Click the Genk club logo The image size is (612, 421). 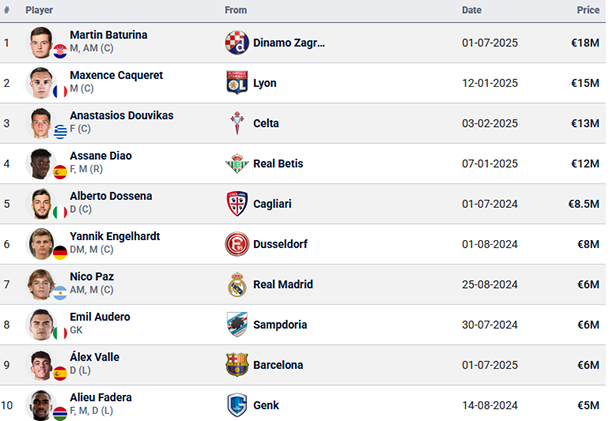(237, 405)
